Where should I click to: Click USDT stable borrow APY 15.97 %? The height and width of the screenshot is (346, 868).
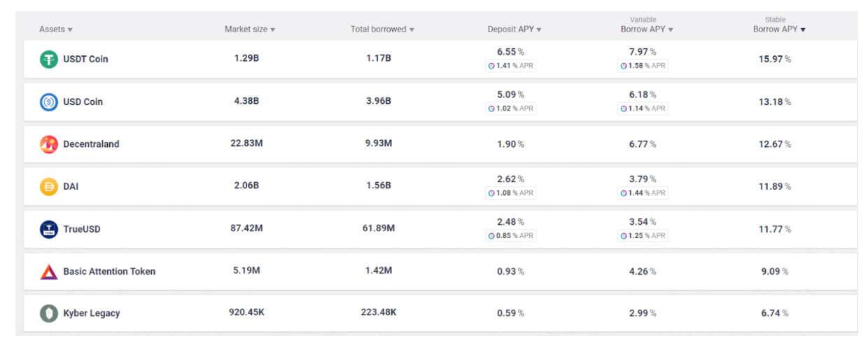[775, 60]
